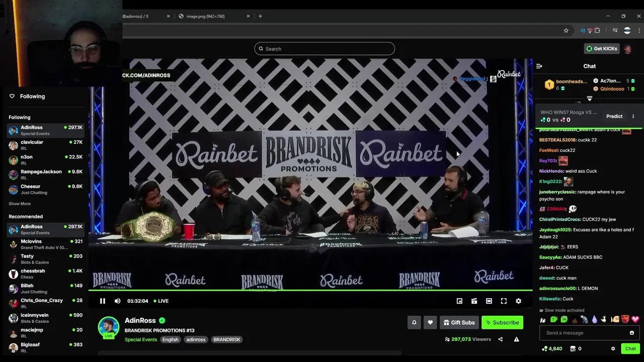Open Chris_Gone_Crazy recommended channel
The height and width of the screenshot is (362, 644).
[46, 303]
